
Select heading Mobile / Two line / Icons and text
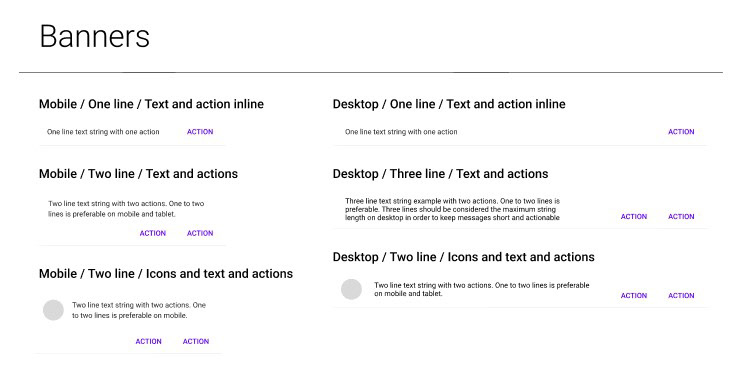166,274
